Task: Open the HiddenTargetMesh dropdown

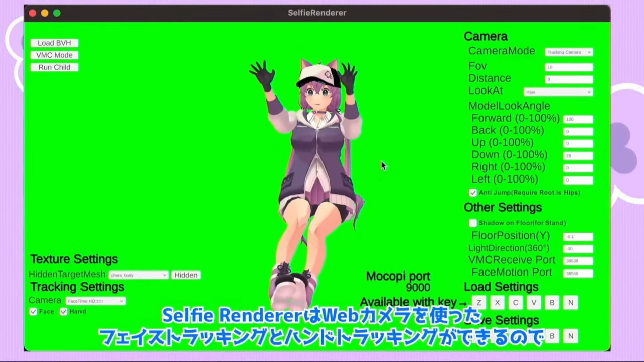Action: [138, 275]
